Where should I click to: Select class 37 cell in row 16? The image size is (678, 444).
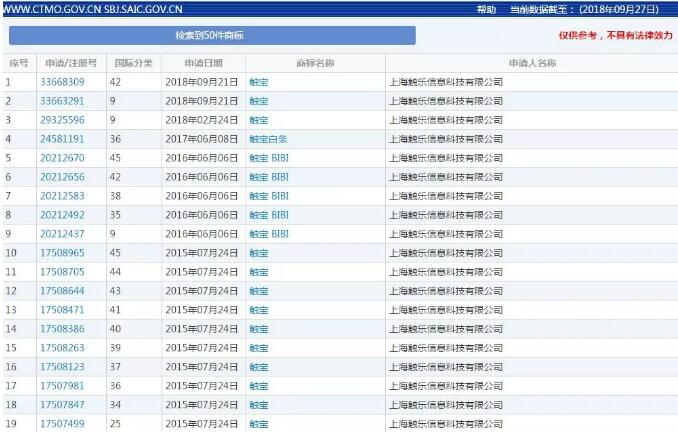coord(115,367)
